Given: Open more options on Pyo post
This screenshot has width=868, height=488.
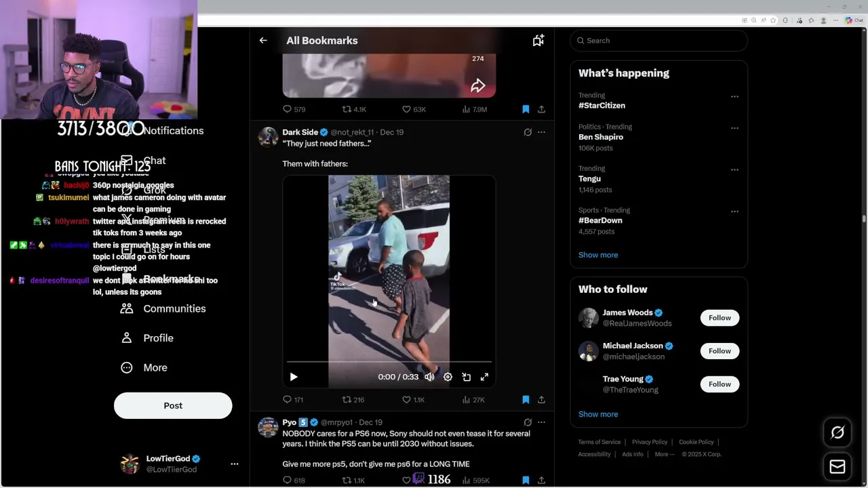Looking at the screenshot, I should coord(541,422).
